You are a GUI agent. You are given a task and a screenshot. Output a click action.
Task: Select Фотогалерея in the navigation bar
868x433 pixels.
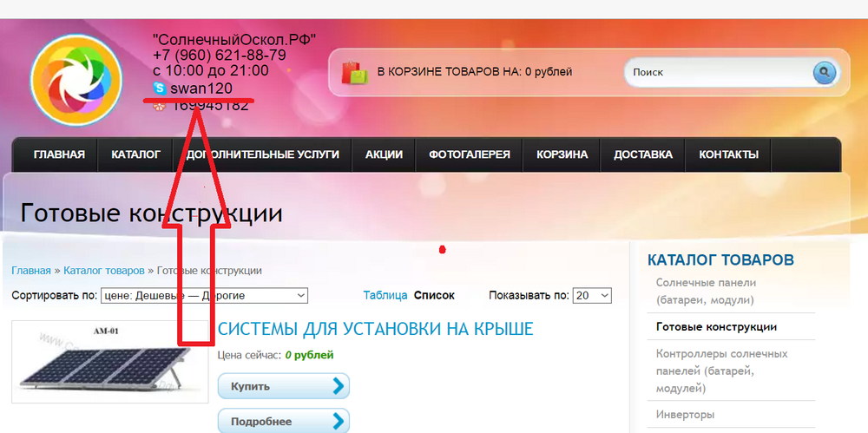tap(469, 154)
